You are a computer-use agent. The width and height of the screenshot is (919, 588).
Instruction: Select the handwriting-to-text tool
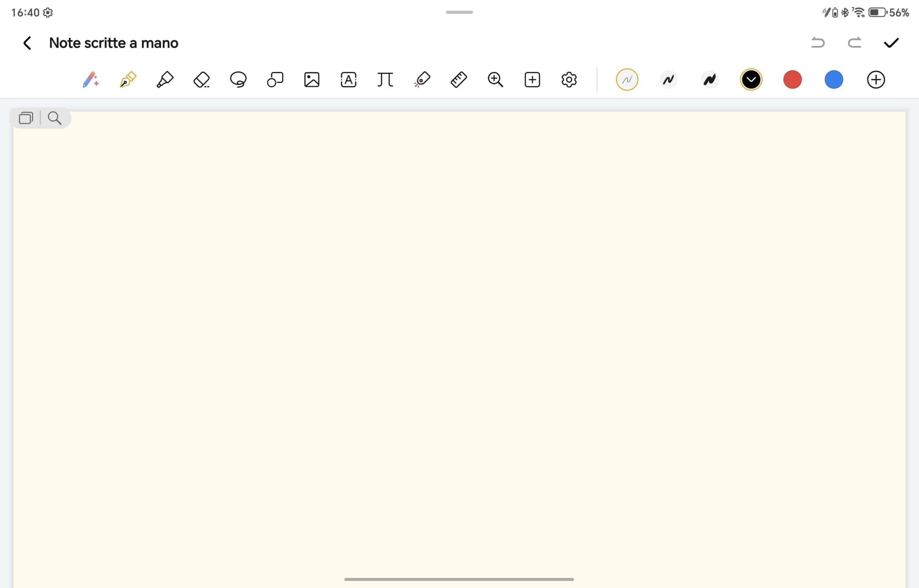(385, 80)
